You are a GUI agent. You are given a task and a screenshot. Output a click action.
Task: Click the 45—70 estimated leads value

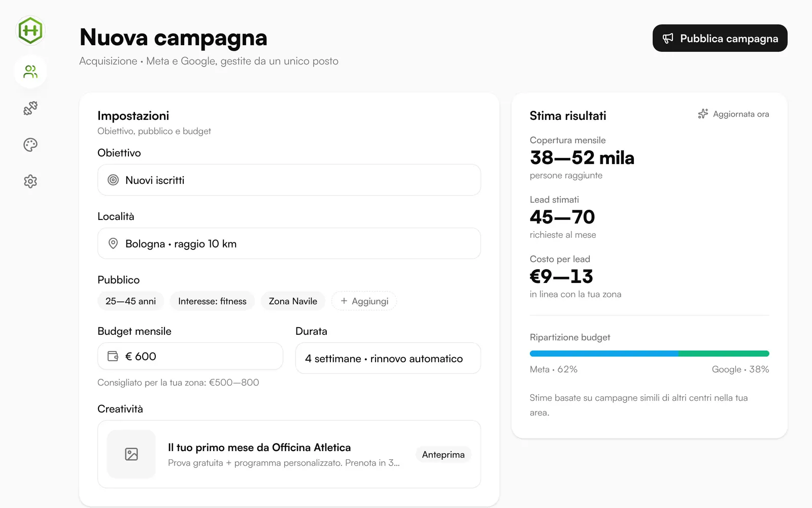pos(562,217)
